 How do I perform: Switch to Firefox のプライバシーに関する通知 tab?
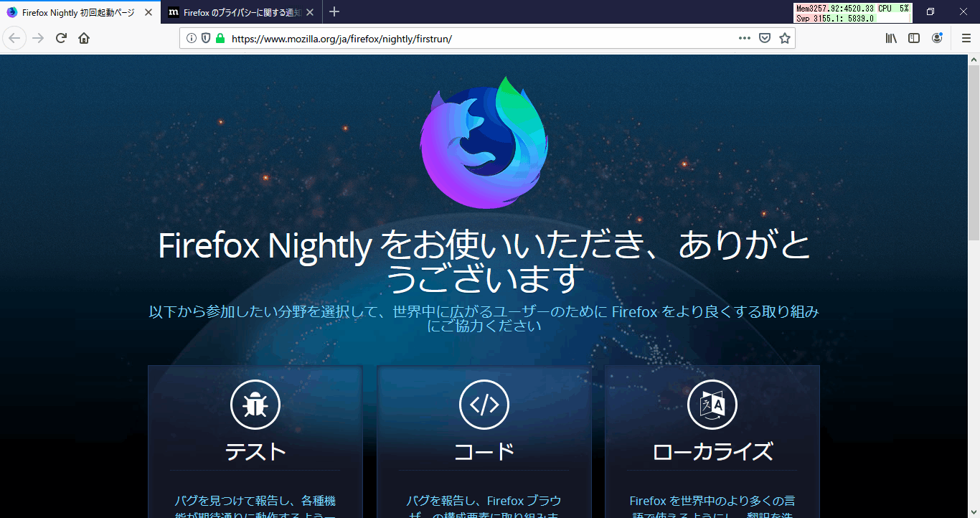click(241, 12)
